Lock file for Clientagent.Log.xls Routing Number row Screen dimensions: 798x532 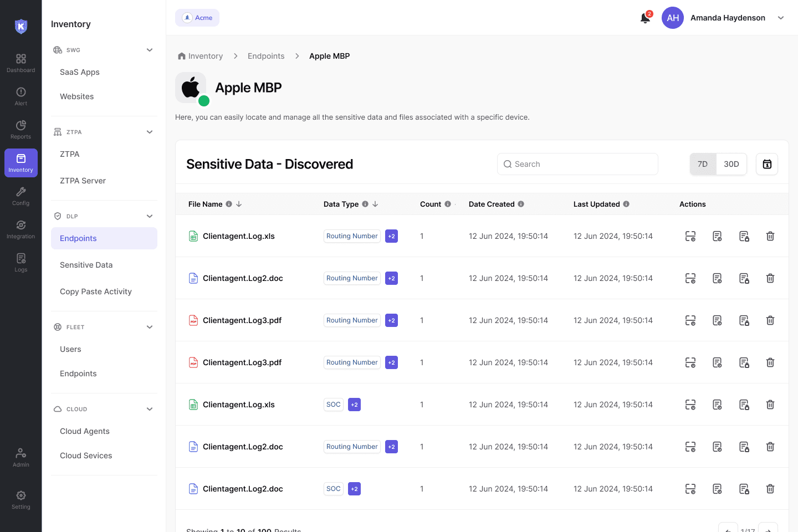pyautogui.click(x=744, y=236)
